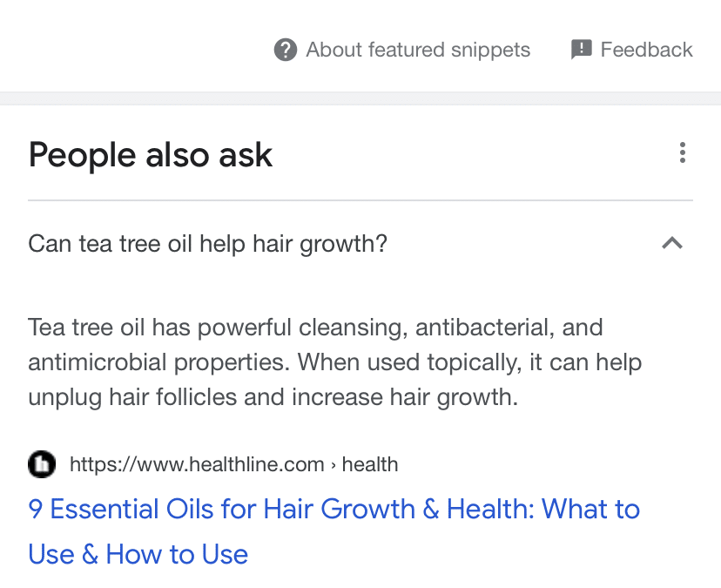Open the '9 Essential Oils for Hair Growth' link
This screenshot has height=588, width=721.
pos(334,510)
